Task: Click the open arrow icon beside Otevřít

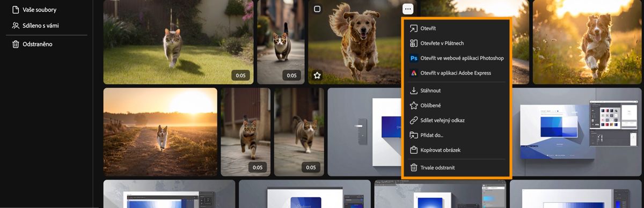Action: pos(414,28)
